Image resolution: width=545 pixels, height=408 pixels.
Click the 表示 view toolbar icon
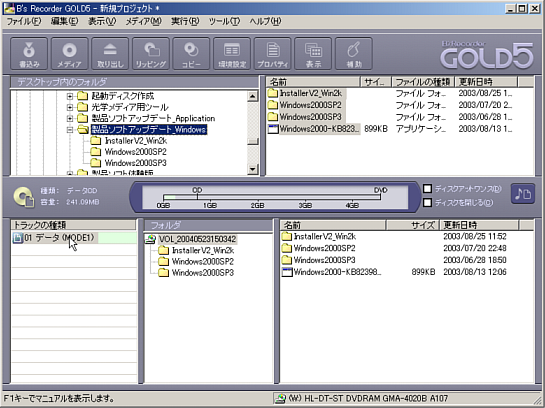(313, 54)
